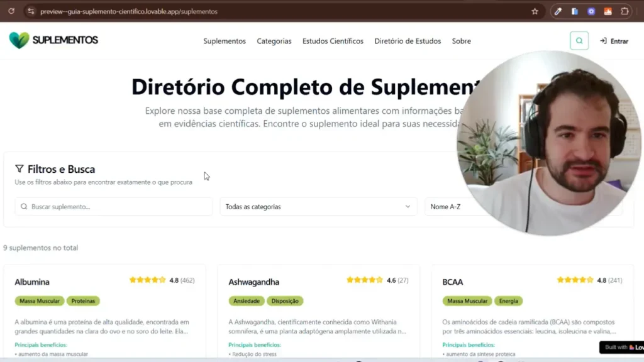Open Estudos Científicos in navigation
Screen dimensions: 644x362
[333, 41]
